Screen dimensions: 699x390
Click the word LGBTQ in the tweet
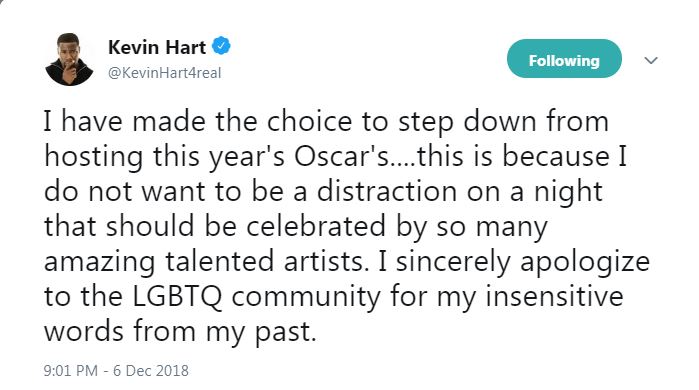(x=177, y=297)
